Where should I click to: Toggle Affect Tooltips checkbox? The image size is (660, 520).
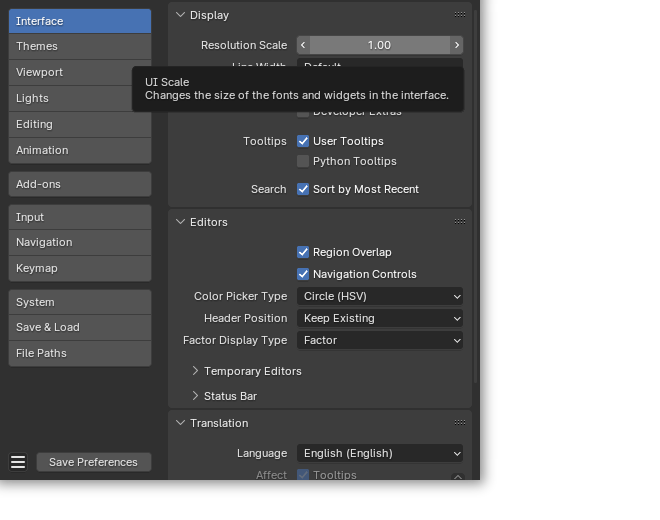pyautogui.click(x=303, y=475)
